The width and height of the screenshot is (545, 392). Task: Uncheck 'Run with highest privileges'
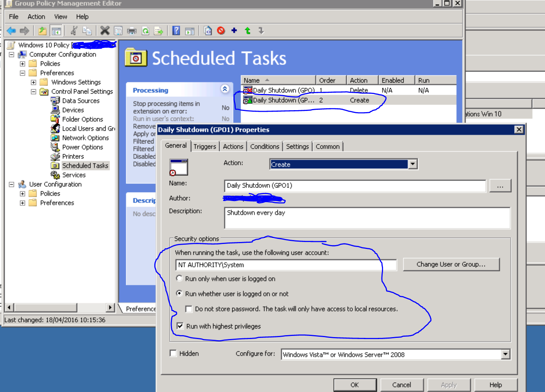point(180,326)
